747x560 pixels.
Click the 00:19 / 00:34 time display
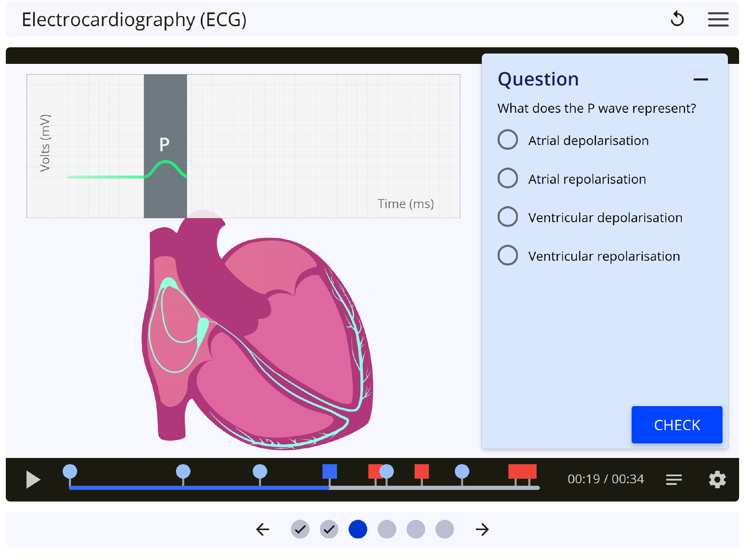click(605, 479)
